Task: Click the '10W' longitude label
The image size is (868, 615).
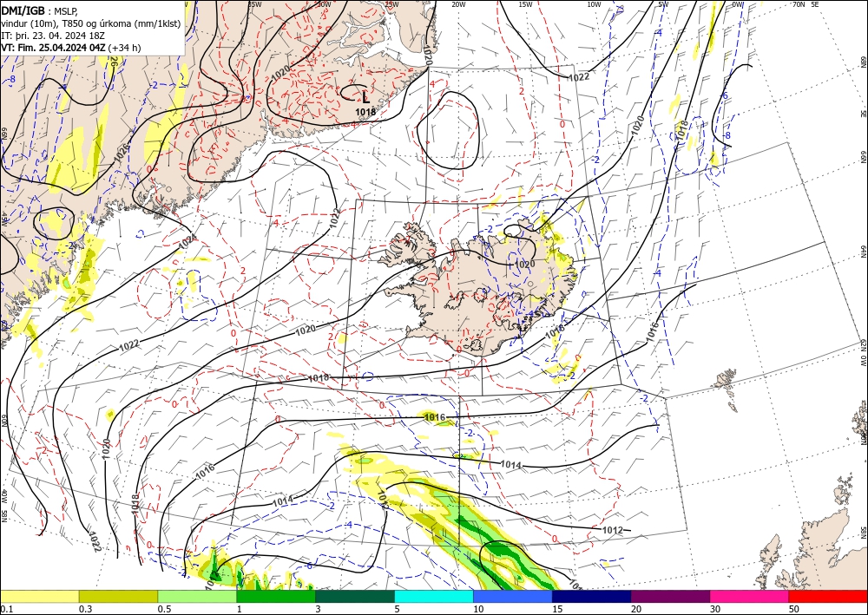Action: 594,4
